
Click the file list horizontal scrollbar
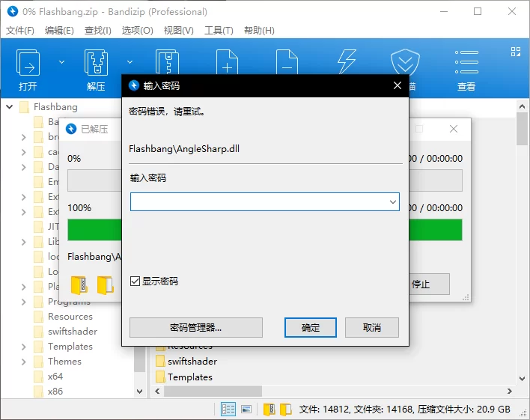tap(213, 392)
